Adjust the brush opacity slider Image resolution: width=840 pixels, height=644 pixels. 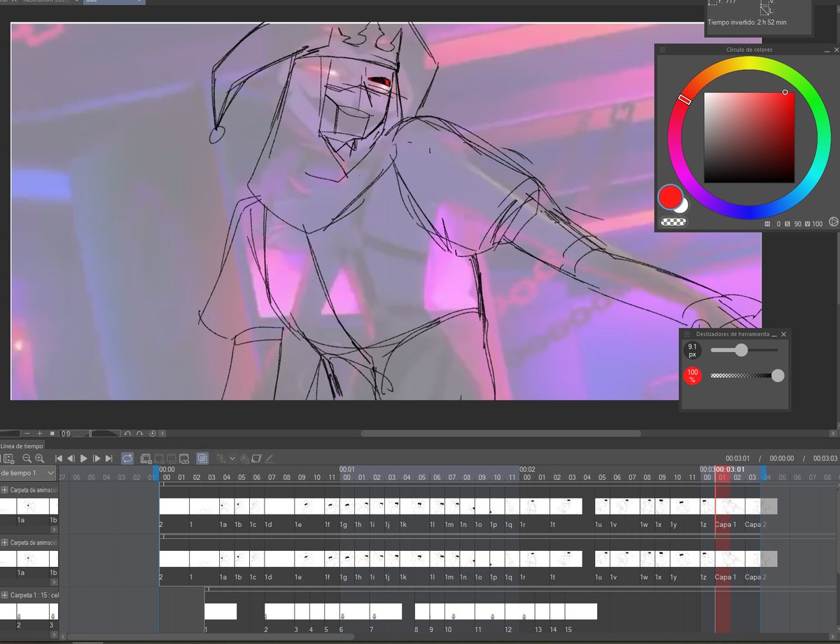pos(747,376)
